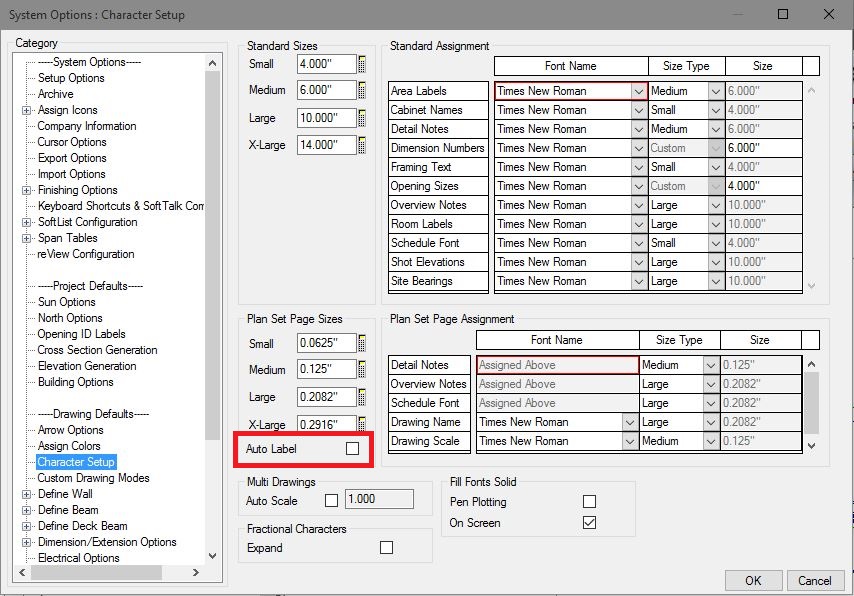Click the keypad icon for Medium plan set page size
Image resolution: width=854 pixels, height=596 pixels.
click(x=361, y=368)
